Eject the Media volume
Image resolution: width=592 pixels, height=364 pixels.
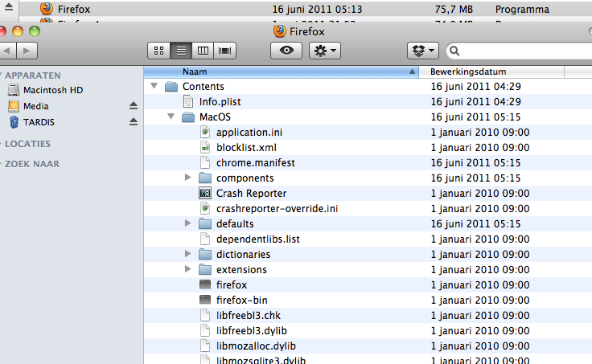pyautogui.click(x=134, y=105)
